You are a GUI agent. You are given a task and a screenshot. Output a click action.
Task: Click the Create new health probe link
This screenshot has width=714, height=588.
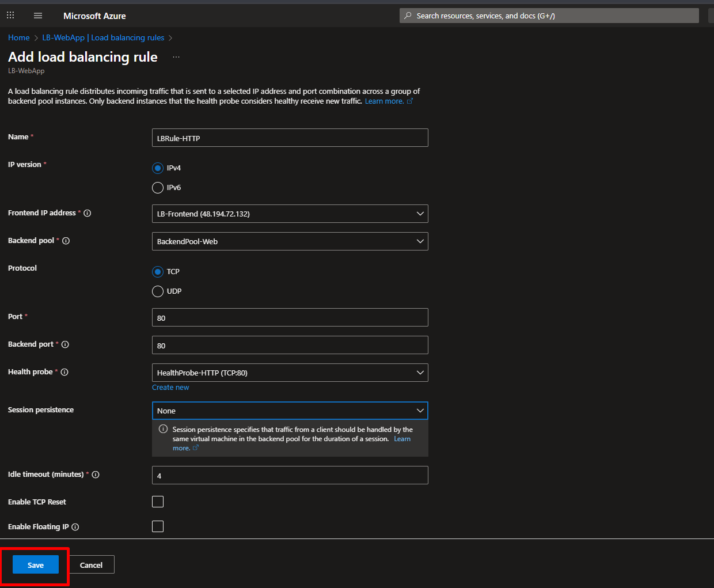pos(170,388)
